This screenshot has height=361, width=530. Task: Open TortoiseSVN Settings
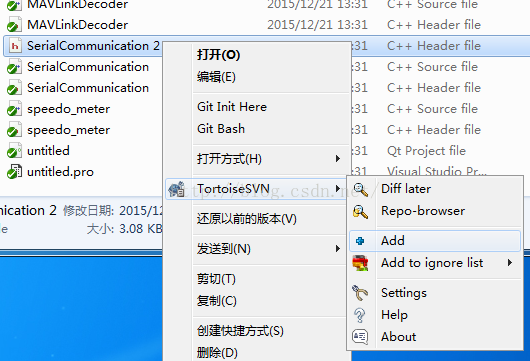click(404, 293)
